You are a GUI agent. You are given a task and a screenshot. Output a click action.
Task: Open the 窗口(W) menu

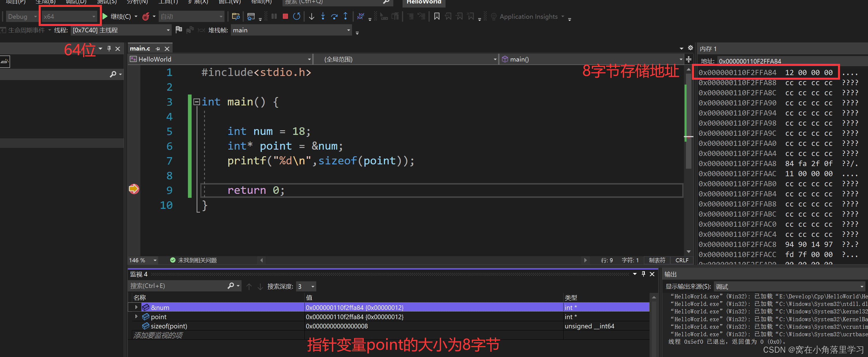click(x=229, y=2)
